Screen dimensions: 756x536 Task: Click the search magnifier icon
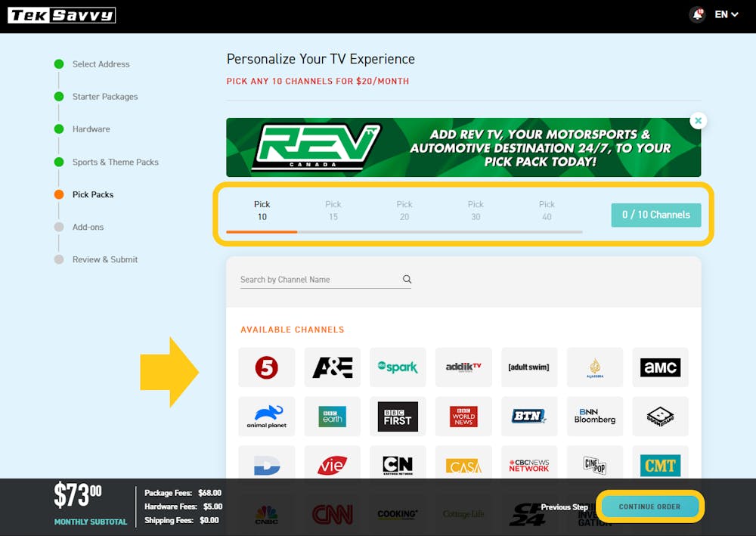pyautogui.click(x=407, y=279)
